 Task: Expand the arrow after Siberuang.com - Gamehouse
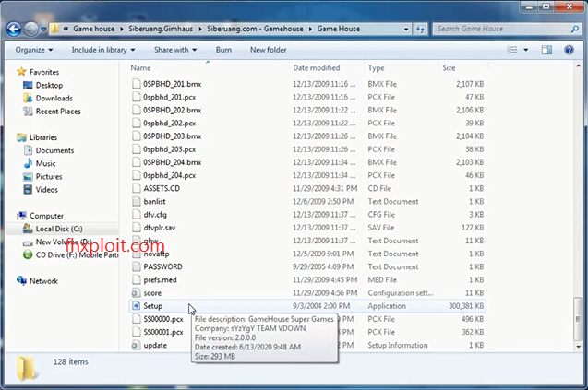310,29
